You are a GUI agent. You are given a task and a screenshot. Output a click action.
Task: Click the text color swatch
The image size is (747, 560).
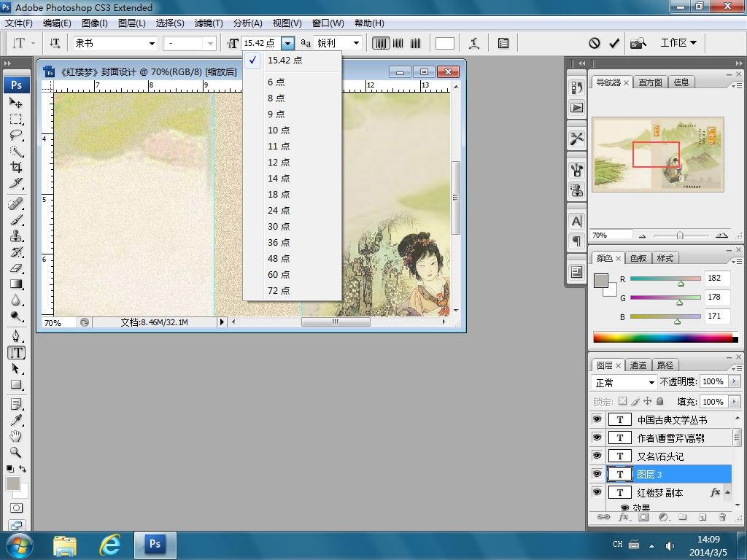click(444, 43)
